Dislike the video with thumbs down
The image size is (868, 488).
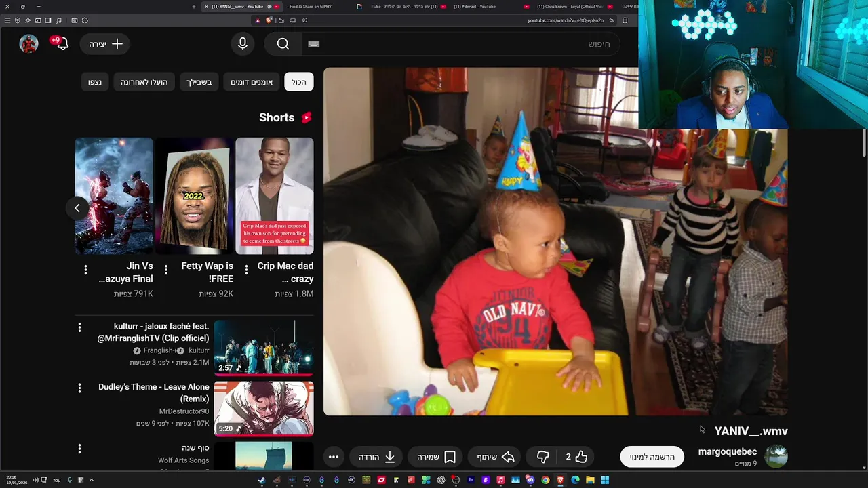click(x=543, y=457)
